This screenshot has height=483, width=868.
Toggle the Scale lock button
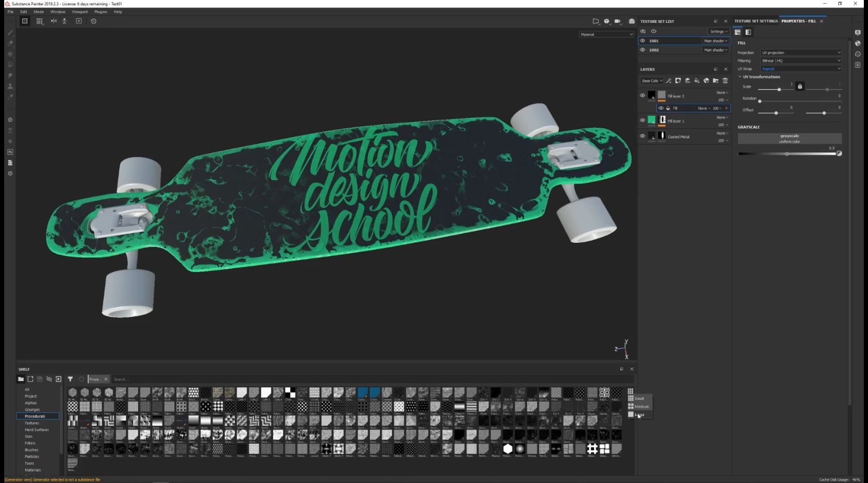pos(800,86)
